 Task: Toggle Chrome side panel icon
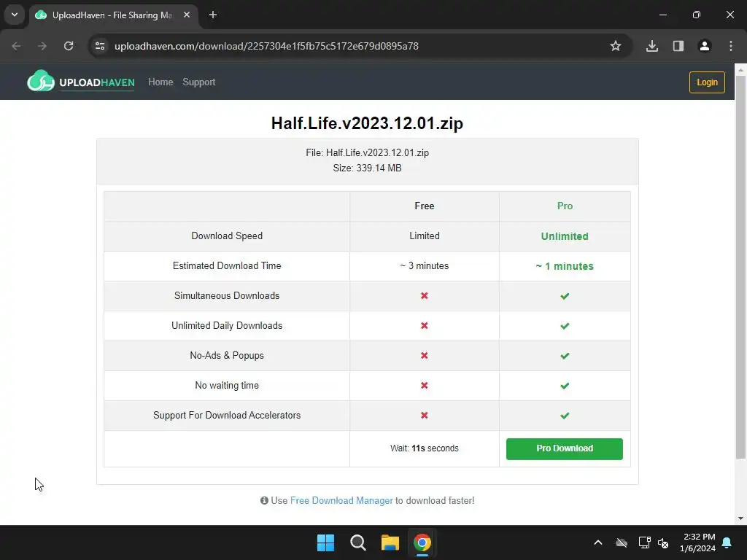point(678,46)
